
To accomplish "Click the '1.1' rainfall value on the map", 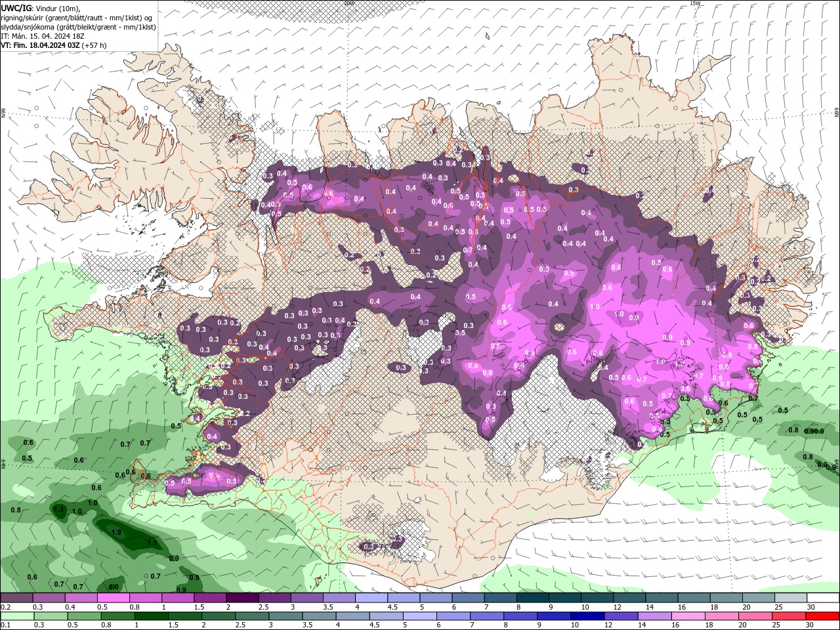I will click(x=152, y=543).
